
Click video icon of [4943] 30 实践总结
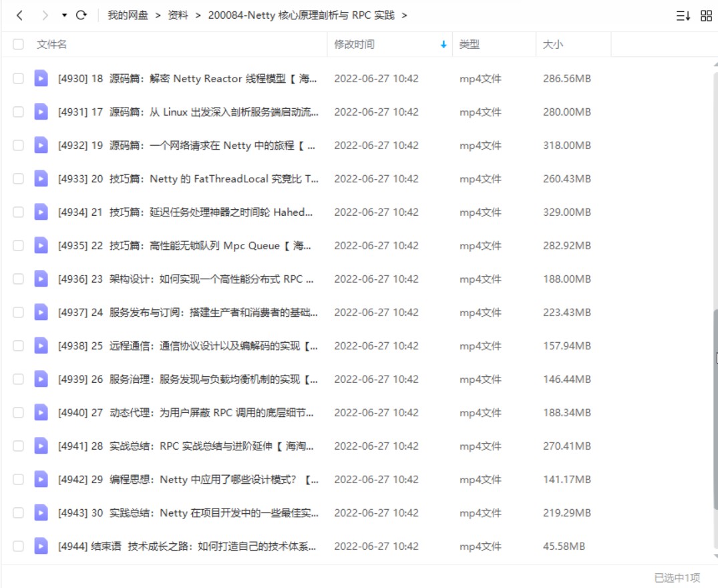[41, 513]
